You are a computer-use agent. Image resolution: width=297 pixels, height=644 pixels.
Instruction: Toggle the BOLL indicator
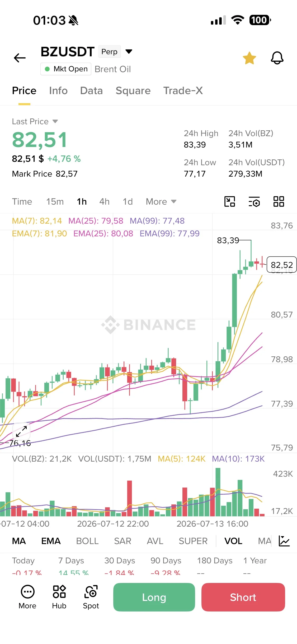point(87,541)
